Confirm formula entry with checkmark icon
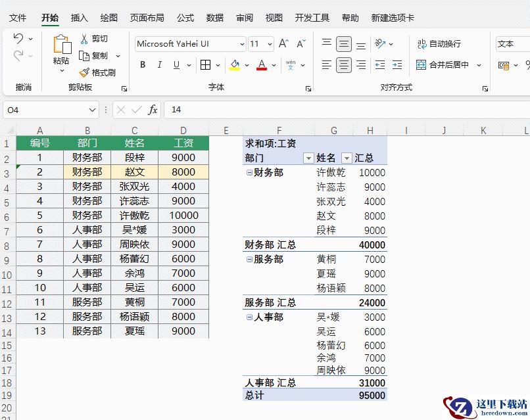This screenshot has height=420, width=530. (x=137, y=110)
